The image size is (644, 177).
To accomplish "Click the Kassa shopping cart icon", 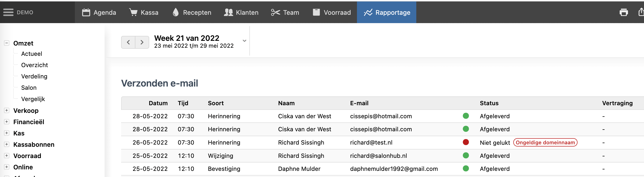I will (x=133, y=12).
